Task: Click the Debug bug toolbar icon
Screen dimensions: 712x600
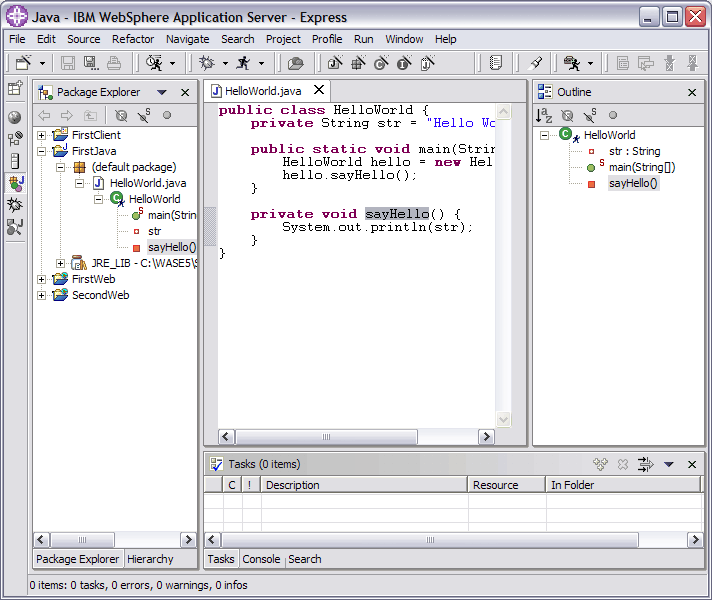Action: tap(207, 63)
